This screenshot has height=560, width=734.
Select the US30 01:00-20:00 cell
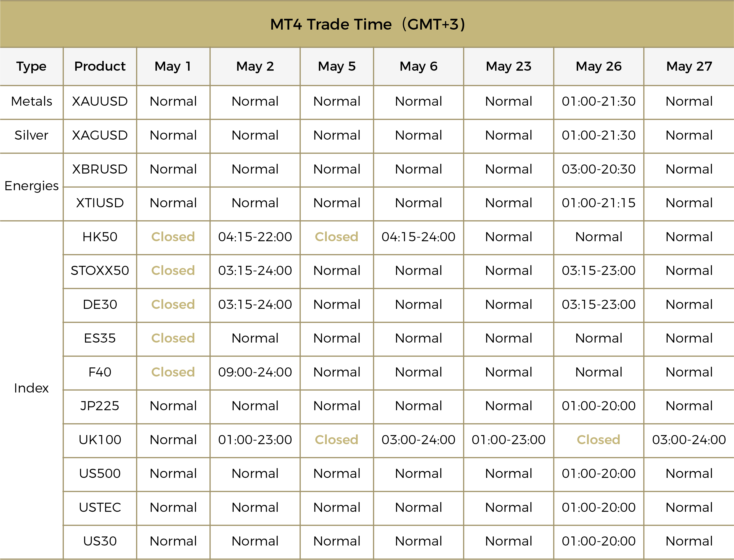tap(599, 541)
